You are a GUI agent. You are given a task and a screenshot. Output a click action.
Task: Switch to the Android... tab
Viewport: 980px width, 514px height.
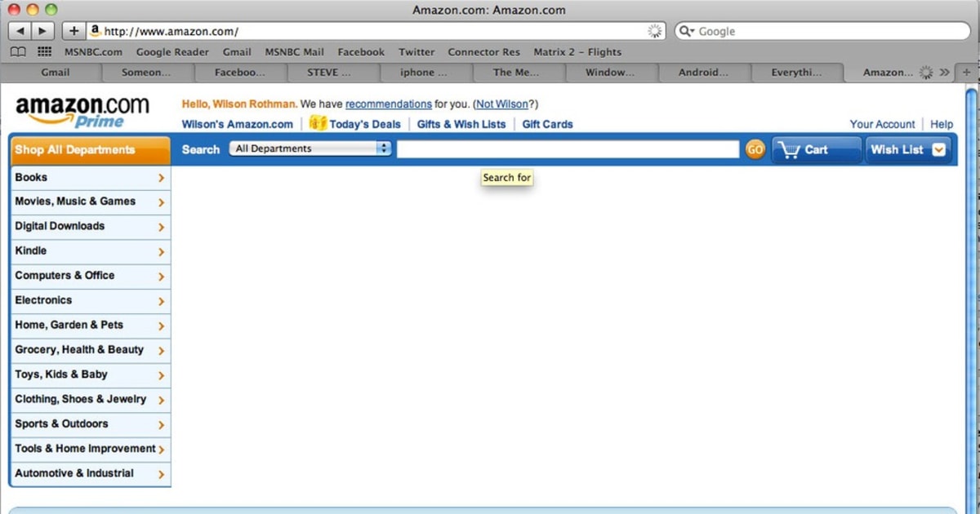[704, 72]
